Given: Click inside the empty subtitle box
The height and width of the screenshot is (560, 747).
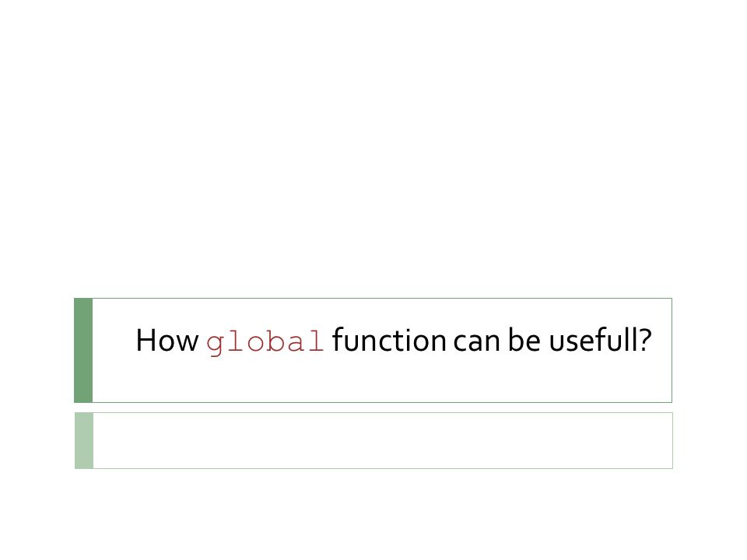Looking at the screenshot, I should (383, 441).
